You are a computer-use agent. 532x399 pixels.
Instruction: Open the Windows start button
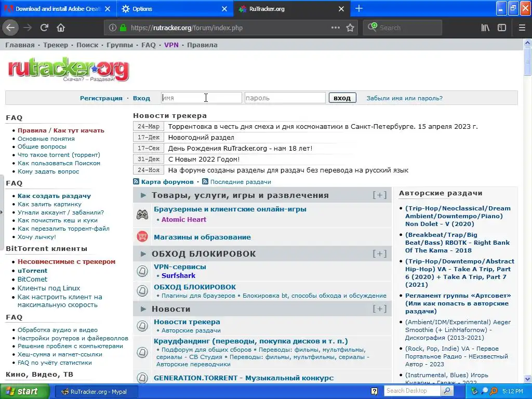24,391
